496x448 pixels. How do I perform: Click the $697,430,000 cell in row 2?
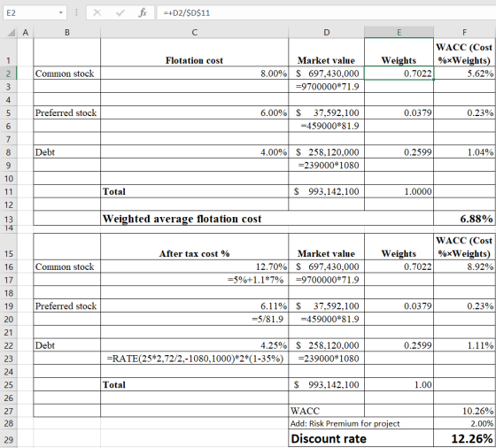tap(326, 73)
